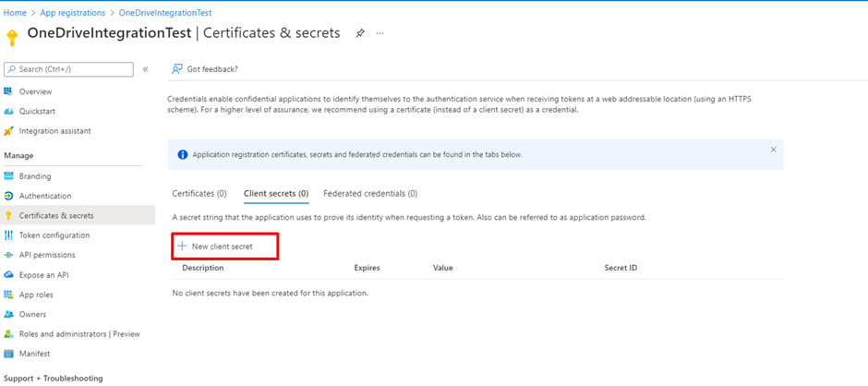Click the Expose an API cloud icon
The image size is (868, 386).
pos(8,274)
